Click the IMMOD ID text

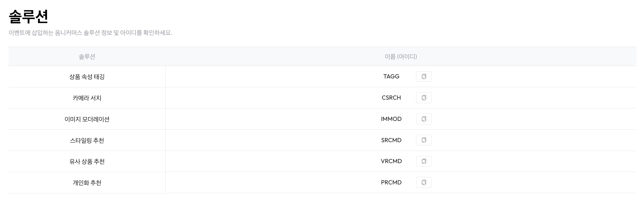click(x=391, y=119)
